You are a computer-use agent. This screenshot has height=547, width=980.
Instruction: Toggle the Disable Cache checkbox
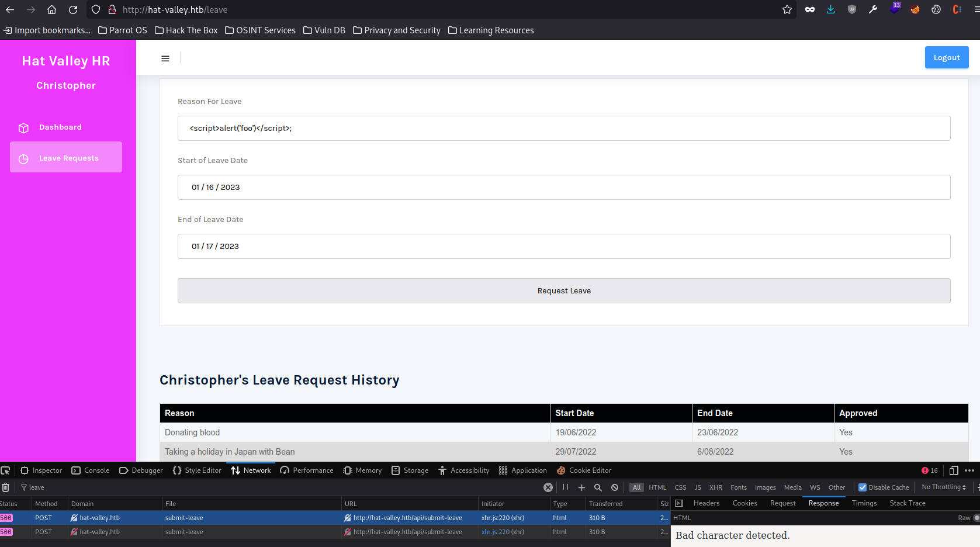[863, 487]
